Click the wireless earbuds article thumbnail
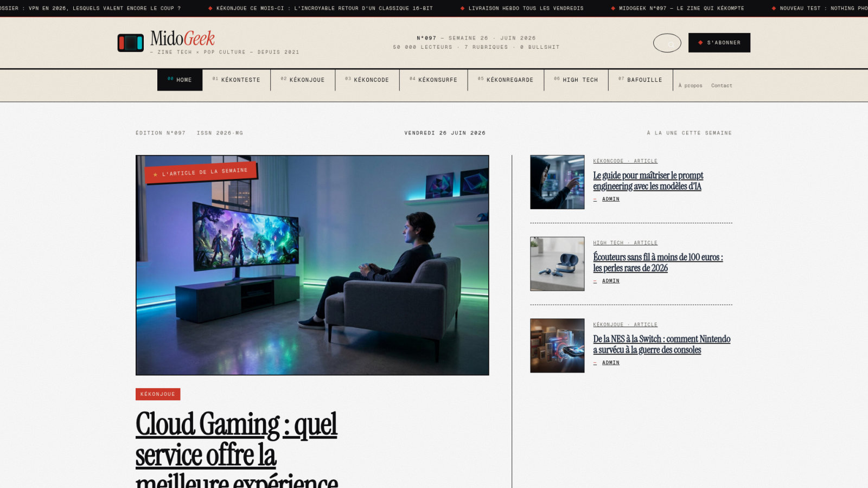This screenshot has width=868, height=488. click(x=557, y=264)
